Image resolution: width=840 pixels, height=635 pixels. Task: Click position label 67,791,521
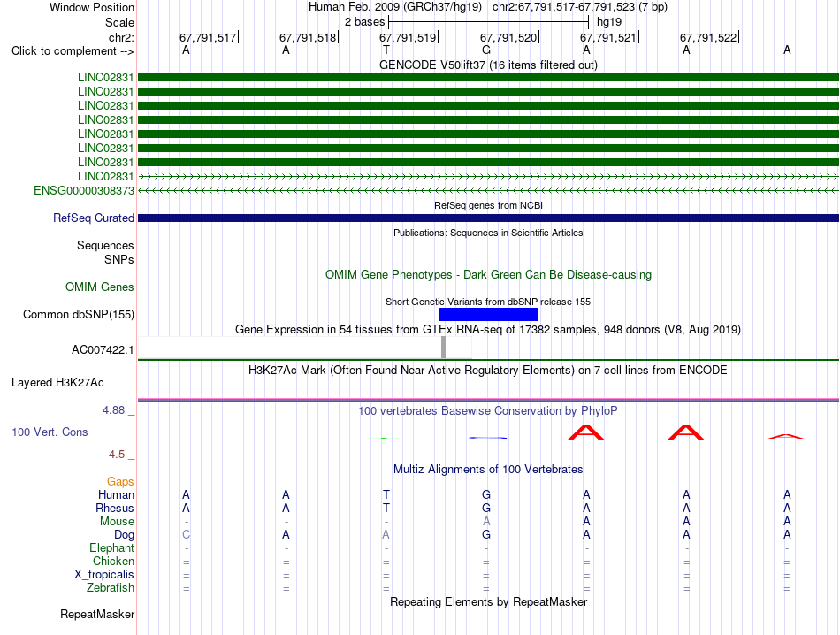[x=608, y=37]
